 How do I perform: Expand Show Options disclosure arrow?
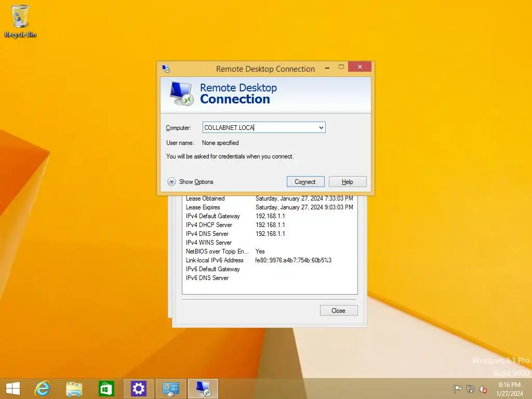point(171,182)
